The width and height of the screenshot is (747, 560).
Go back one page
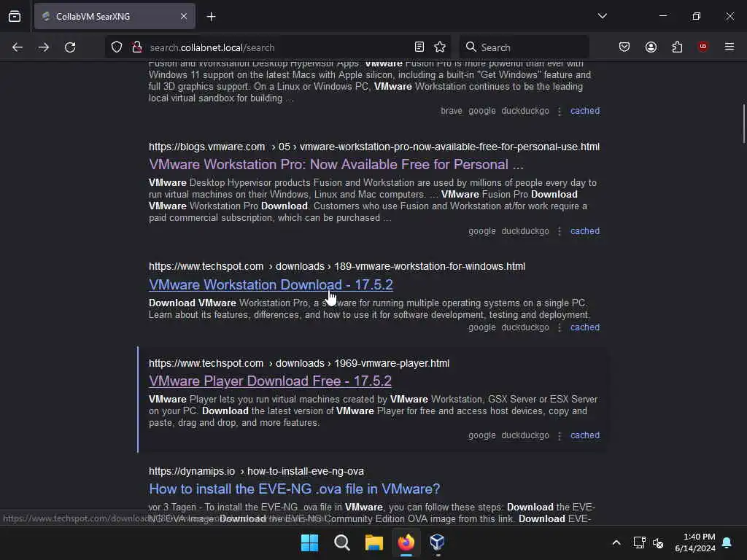(18, 47)
